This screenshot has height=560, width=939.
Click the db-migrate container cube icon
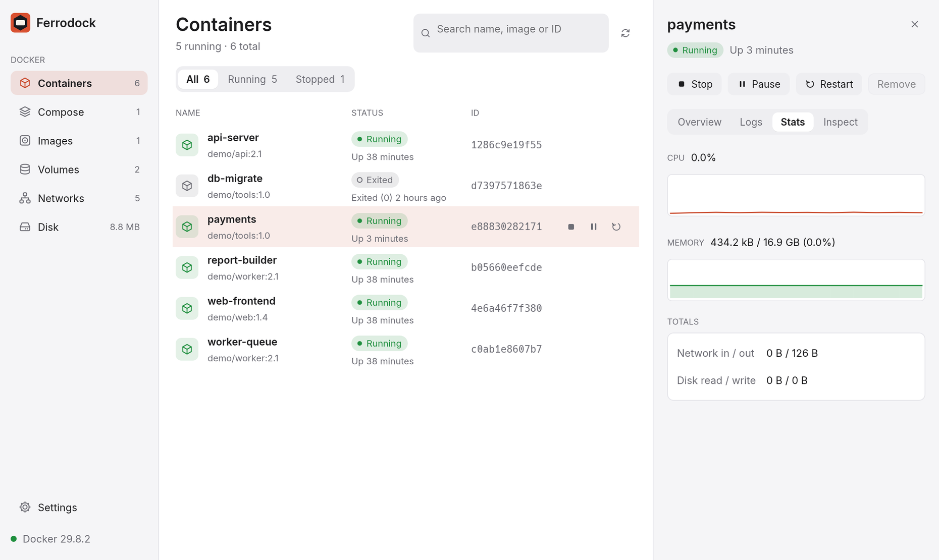(x=187, y=186)
